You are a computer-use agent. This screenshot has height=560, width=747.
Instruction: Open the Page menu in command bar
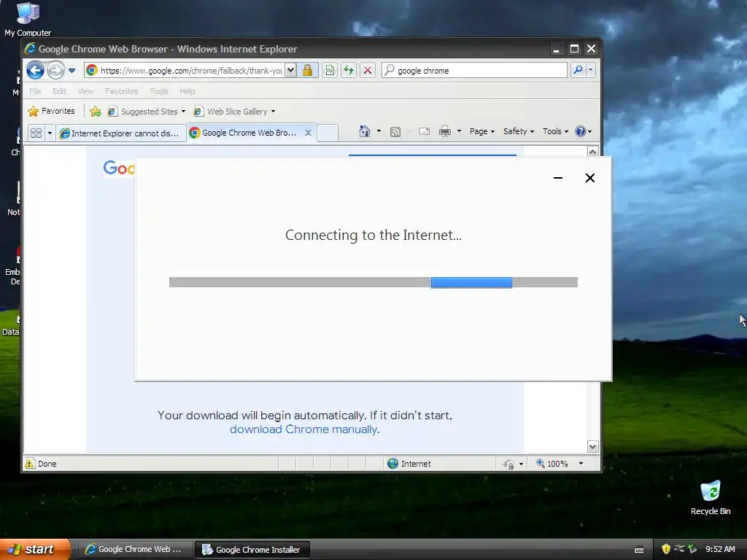481,131
